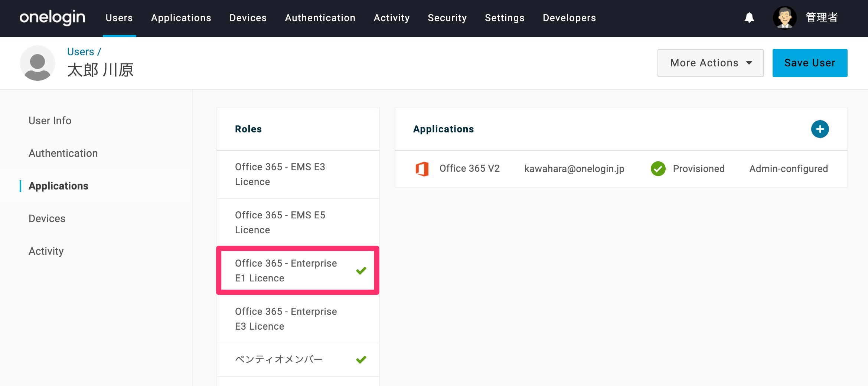Click the user's placeholder avatar image
Viewport: 868px width, 386px height.
37,63
